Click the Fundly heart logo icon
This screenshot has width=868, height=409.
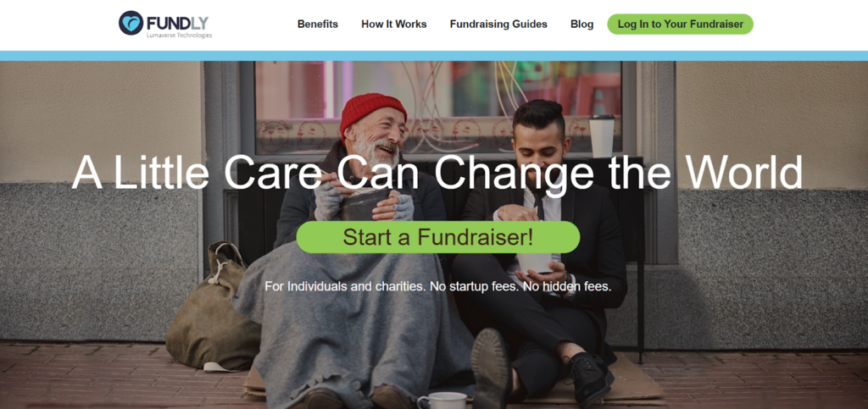point(131,23)
